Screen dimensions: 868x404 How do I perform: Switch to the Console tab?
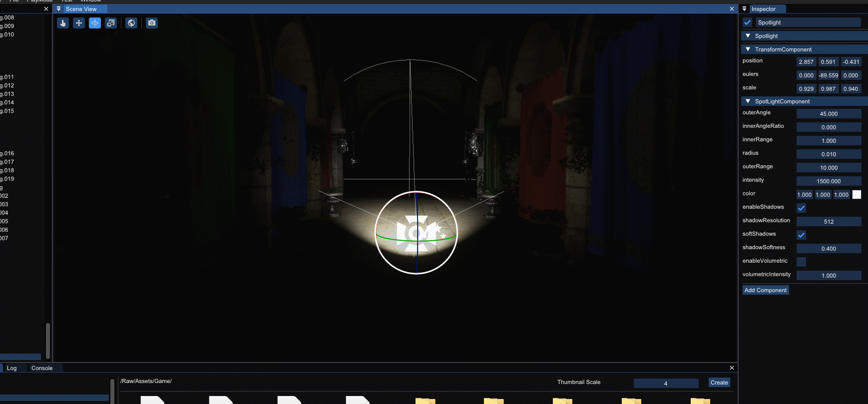[42, 368]
